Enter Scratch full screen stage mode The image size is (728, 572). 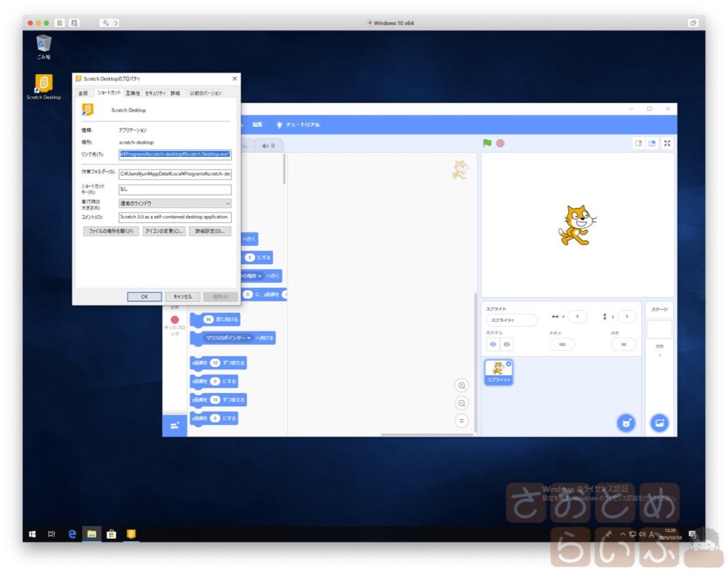click(667, 144)
